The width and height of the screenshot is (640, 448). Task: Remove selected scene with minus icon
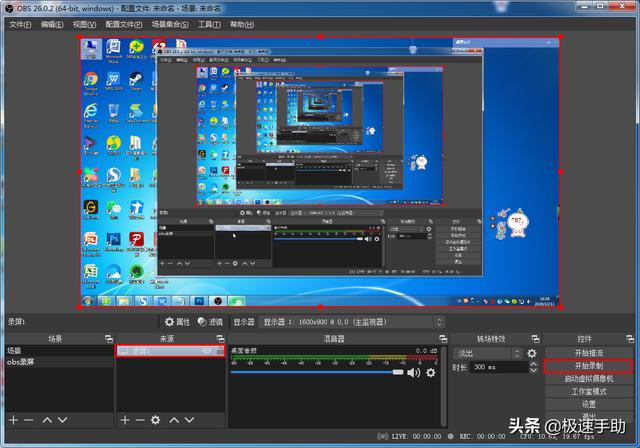click(29, 420)
